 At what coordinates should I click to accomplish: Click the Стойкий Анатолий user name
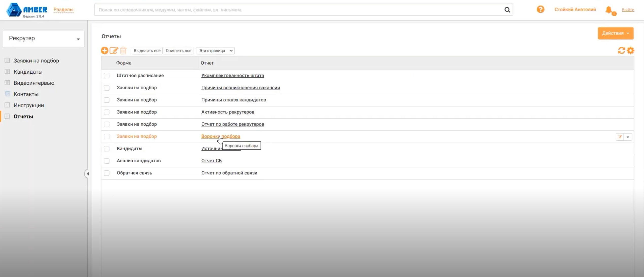pyautogui.click(x=575, y=9)
